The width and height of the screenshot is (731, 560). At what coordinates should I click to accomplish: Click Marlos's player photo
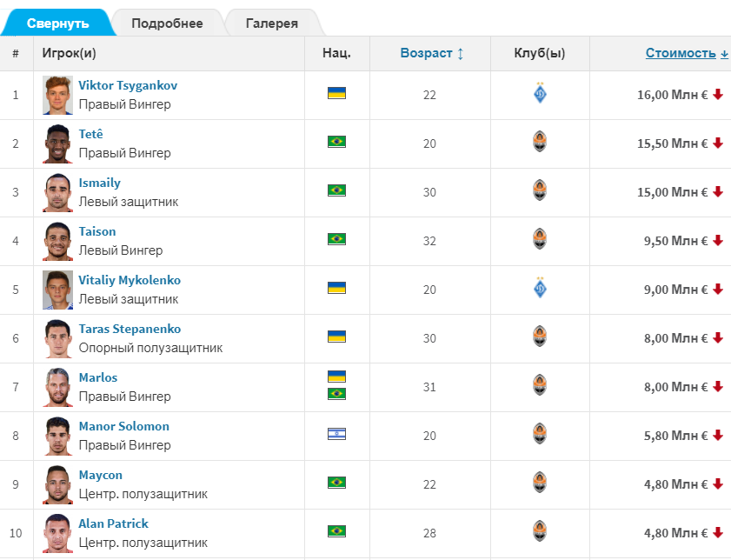pyautogui.click(x=58, y=387)
